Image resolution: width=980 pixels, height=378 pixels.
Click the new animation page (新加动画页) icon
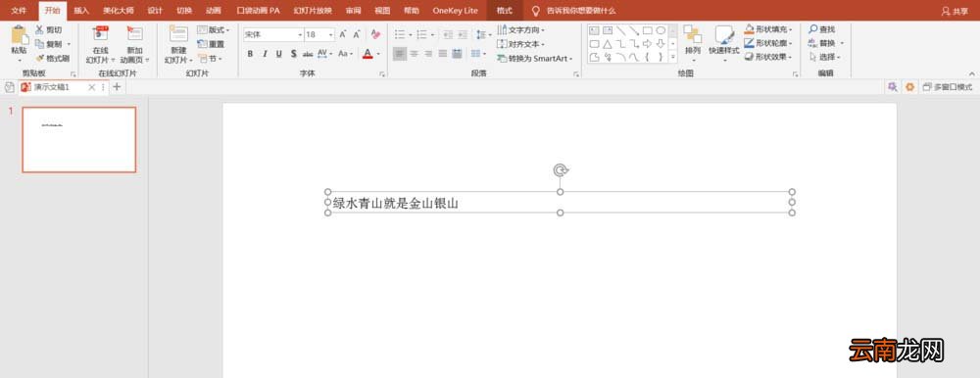click(x=134, y=33)
